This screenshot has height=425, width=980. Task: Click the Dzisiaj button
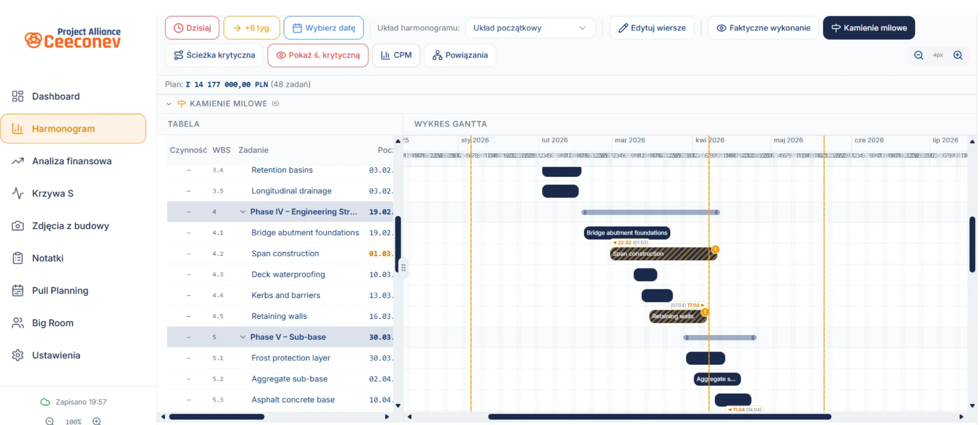pyautogui.click(x=192, y=28)
